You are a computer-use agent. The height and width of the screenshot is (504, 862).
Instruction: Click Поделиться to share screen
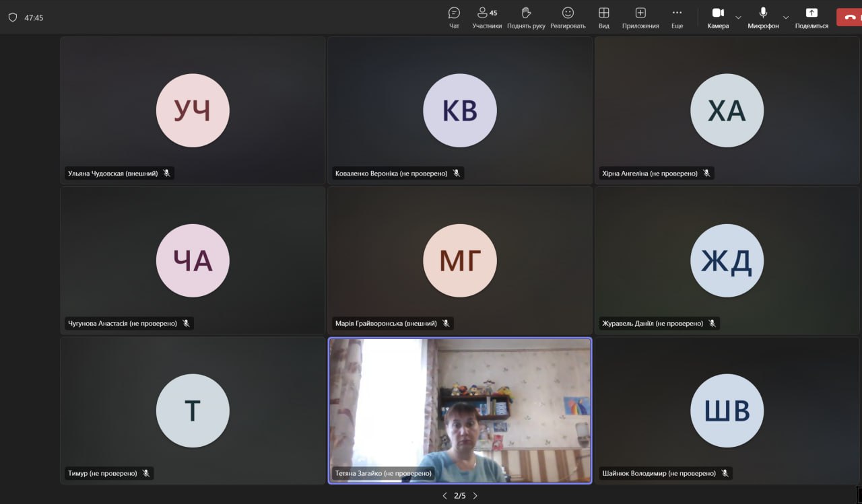(811, 17)
